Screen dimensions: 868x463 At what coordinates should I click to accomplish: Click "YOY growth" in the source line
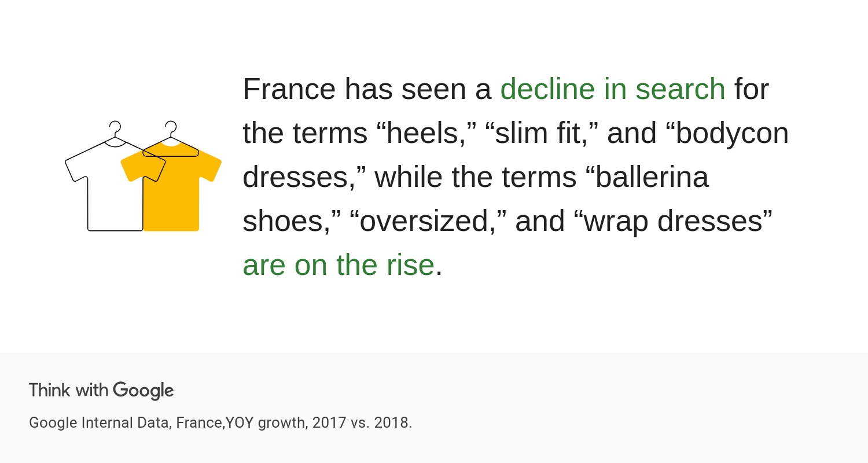(266, 422)
